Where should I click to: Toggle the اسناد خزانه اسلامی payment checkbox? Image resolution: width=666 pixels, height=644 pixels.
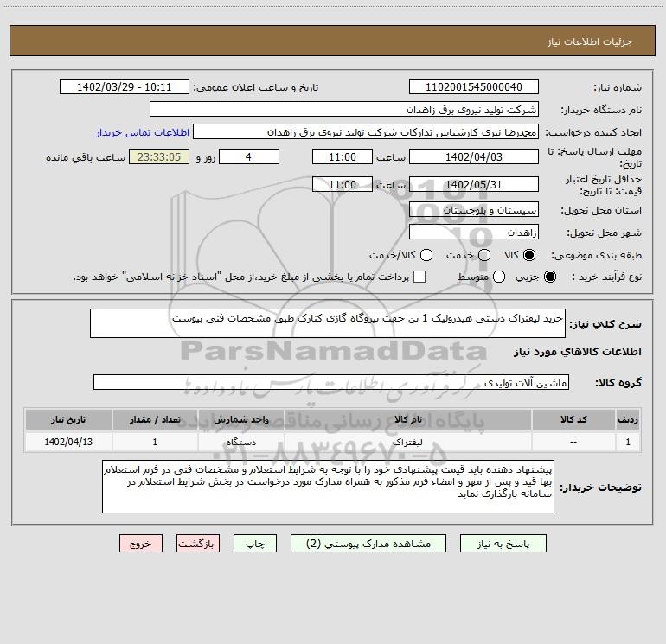(x=419, y=277)
